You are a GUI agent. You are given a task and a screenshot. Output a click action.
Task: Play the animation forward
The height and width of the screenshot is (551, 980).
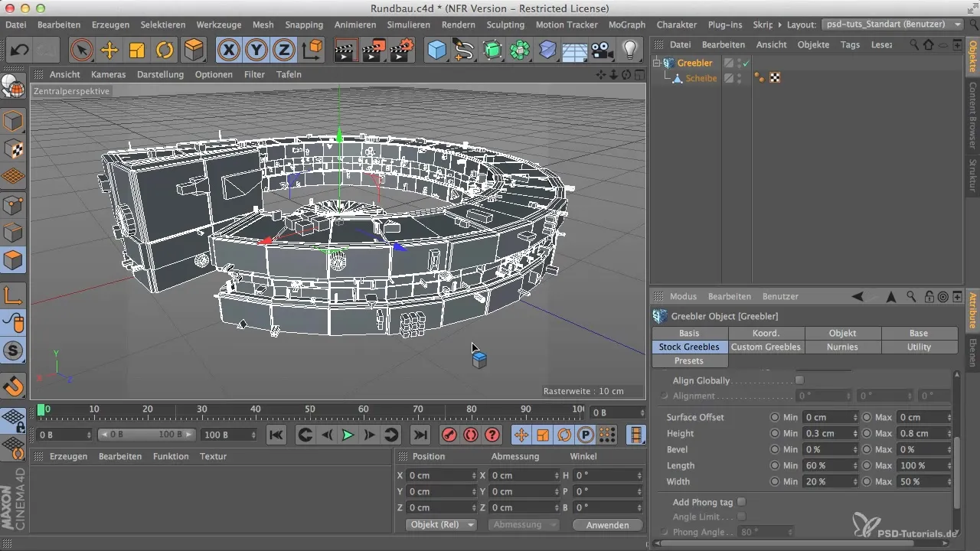[348, 435]
